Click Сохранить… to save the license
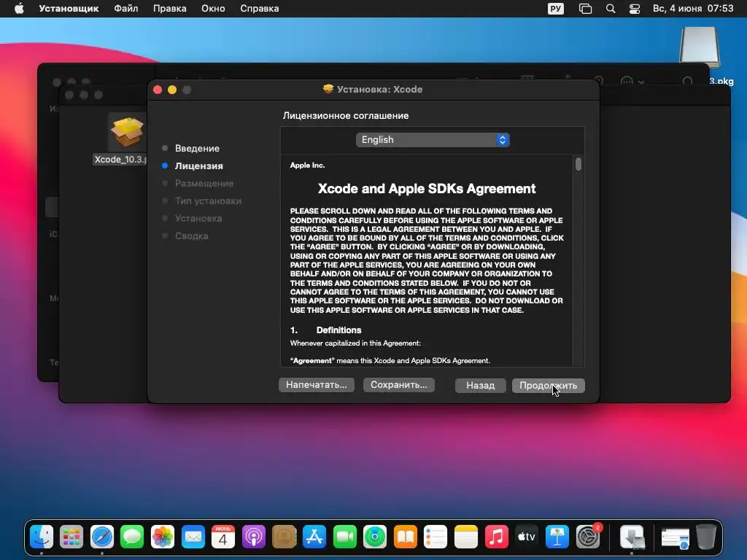 399,385
